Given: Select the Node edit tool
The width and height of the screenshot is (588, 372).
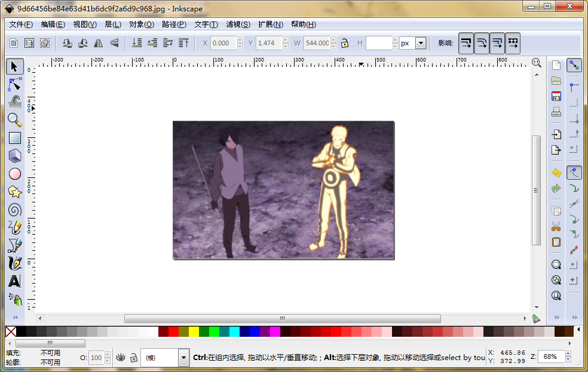Looking at the screenshot, I should pyautogui.click(x=15, y=84).
